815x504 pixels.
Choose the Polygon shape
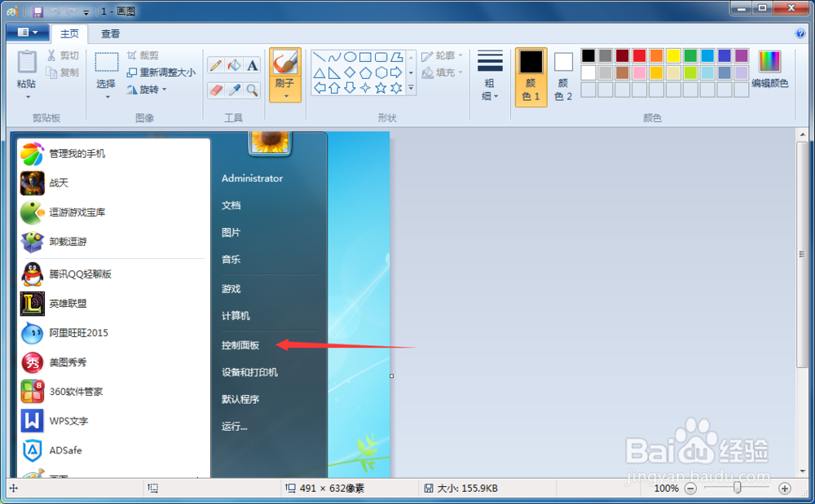click(x=397, y=56)
